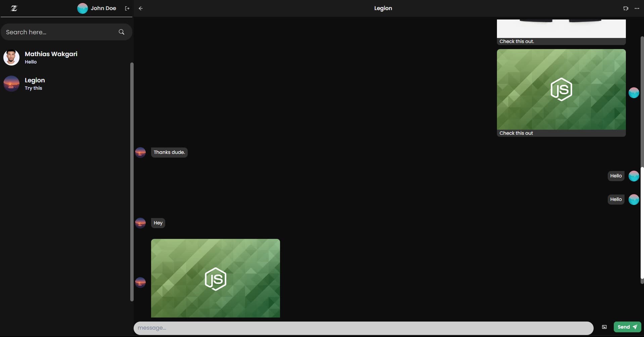This screenshot has width=644, height=337.
Task: Click the magnifier icon in search box
Action: (x=122, y=32)
